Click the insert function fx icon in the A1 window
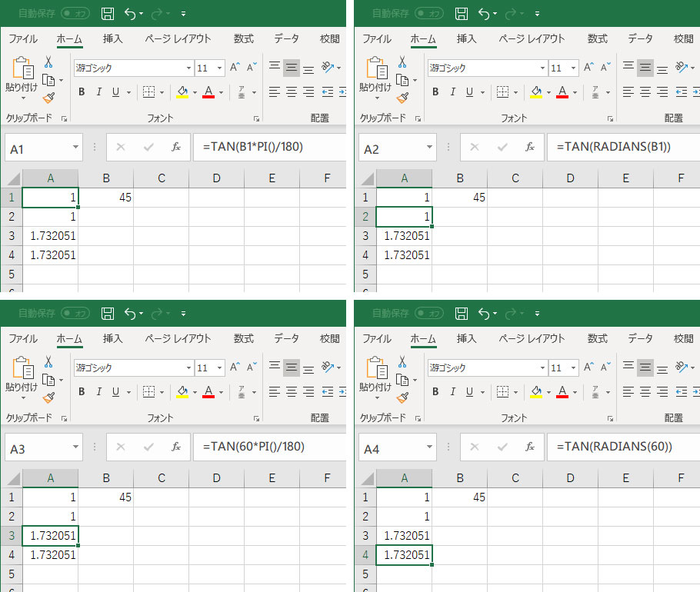The width and height of the screenshot is (700, 592). (x=176, y=147)
